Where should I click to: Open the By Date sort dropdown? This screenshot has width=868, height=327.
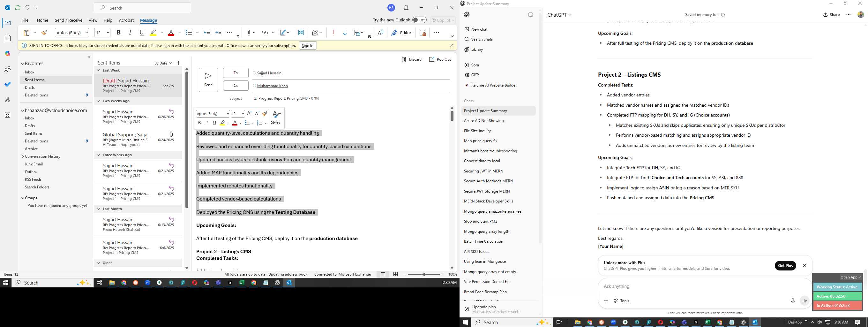(163, 63)
